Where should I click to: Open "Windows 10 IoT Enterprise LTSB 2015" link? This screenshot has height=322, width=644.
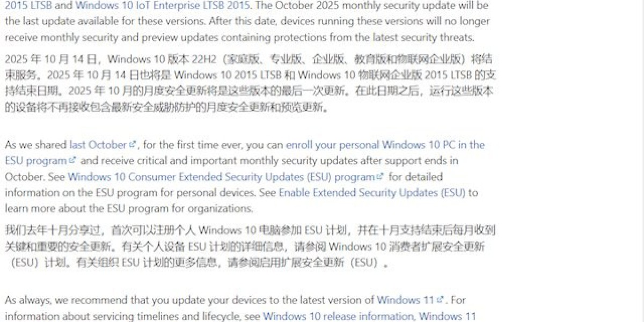pyautogui.click(x=163, y=6)
